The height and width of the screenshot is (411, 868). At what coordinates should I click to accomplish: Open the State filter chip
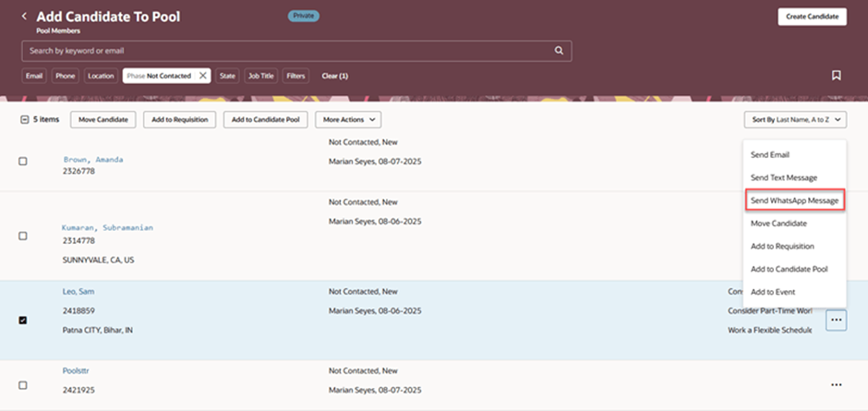click(227, 76)
